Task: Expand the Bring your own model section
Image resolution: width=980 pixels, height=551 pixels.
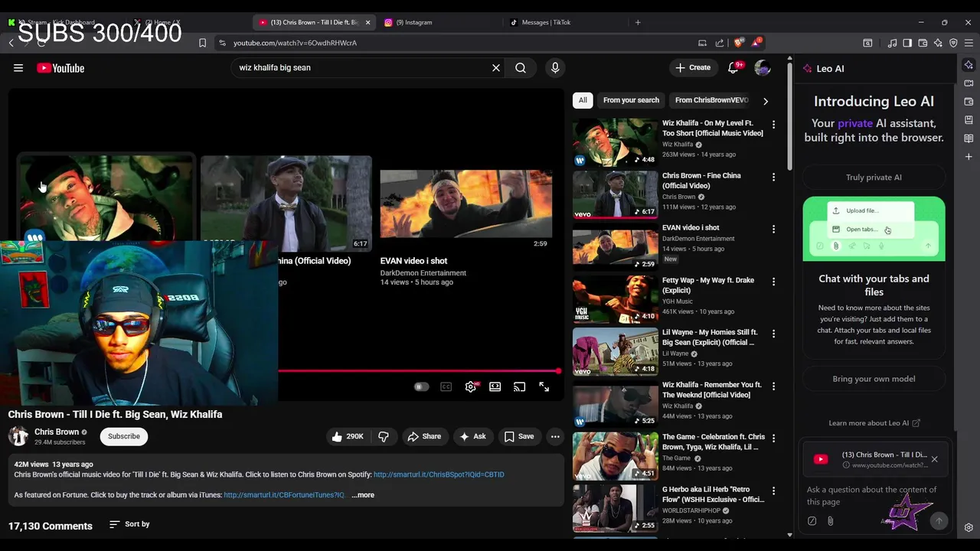Action: [874, 379]
